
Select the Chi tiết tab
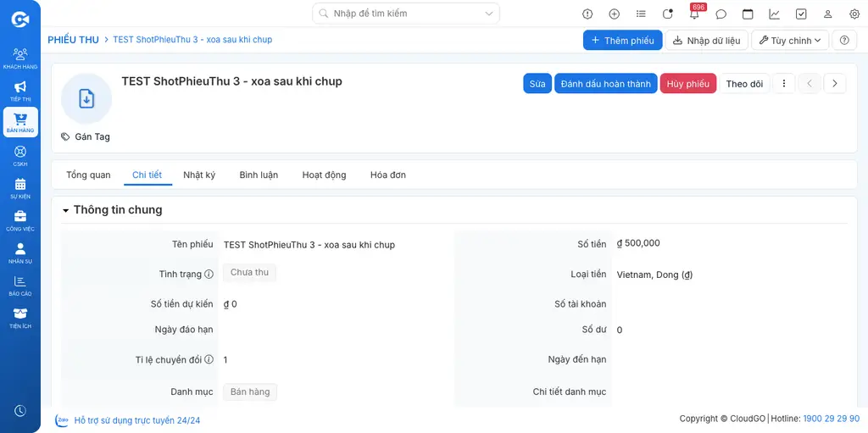(147, 175)
